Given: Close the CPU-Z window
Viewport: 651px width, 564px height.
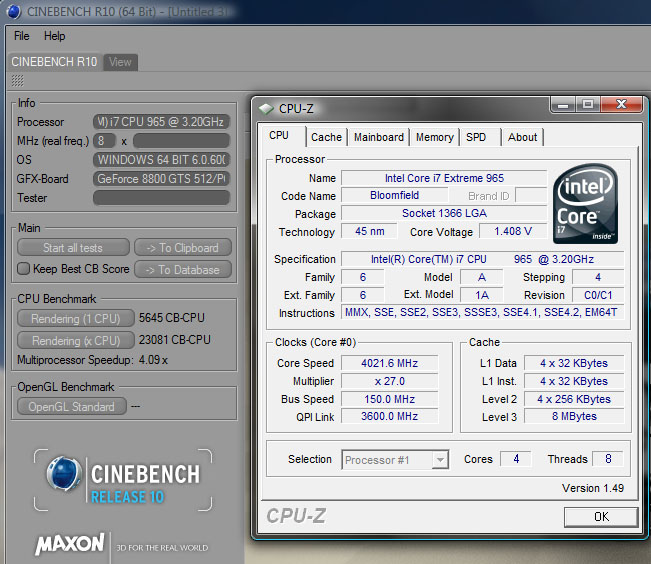Looking at the screenshot, I should click(621, 105).
